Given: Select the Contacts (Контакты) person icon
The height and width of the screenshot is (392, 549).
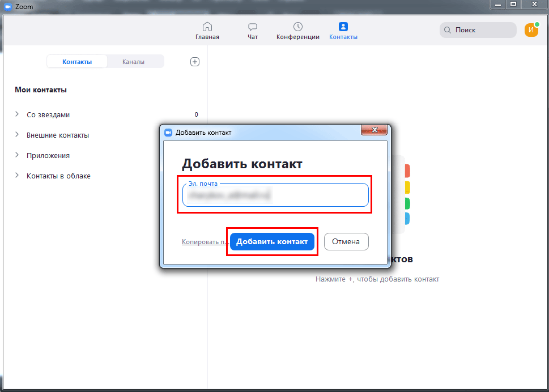Looking at the screenshot, I should point(343,27).
